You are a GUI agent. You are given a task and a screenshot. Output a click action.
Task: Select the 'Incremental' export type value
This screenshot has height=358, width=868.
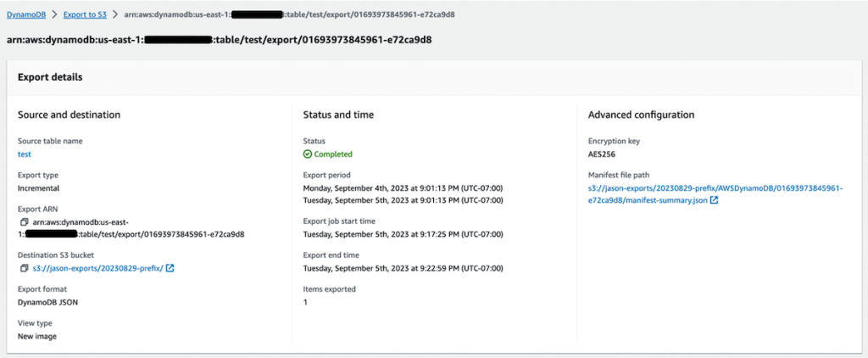click(39, 187)
